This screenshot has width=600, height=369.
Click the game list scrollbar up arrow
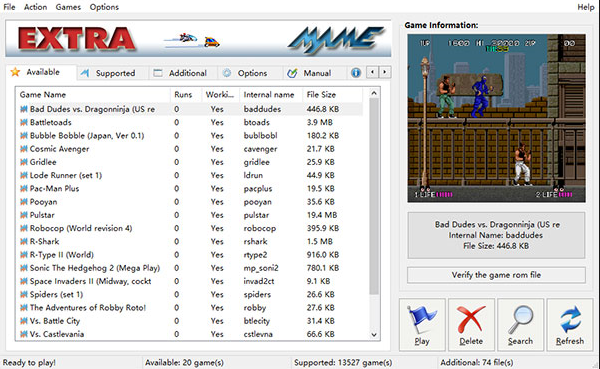pos(374,93)
